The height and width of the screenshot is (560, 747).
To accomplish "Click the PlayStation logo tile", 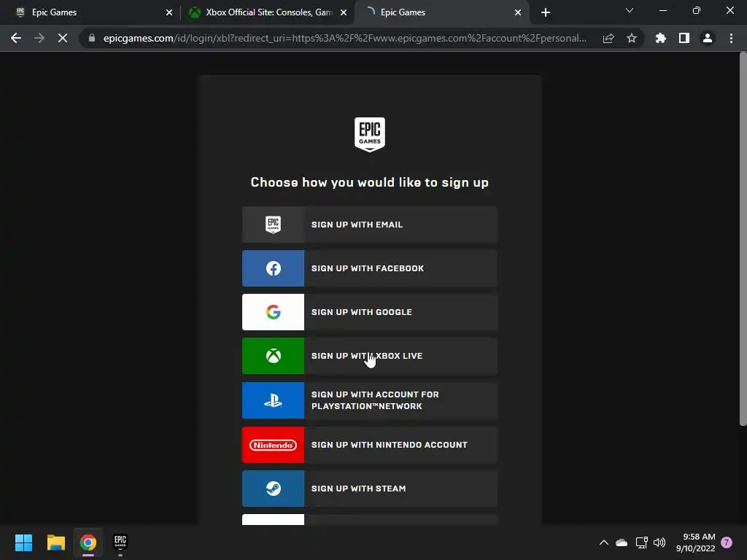I will pyautogui.click(x=273, y=400).
